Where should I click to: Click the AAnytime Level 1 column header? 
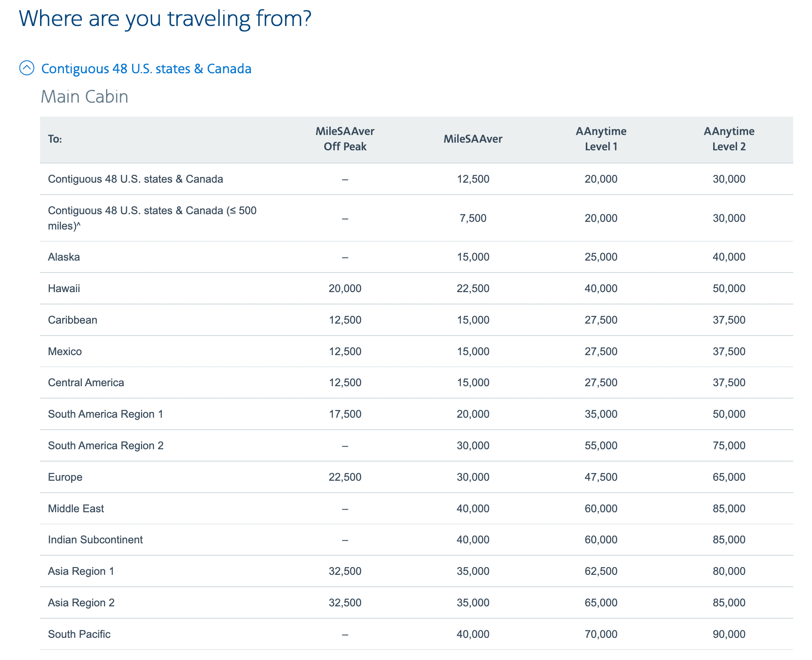[601, 139]
